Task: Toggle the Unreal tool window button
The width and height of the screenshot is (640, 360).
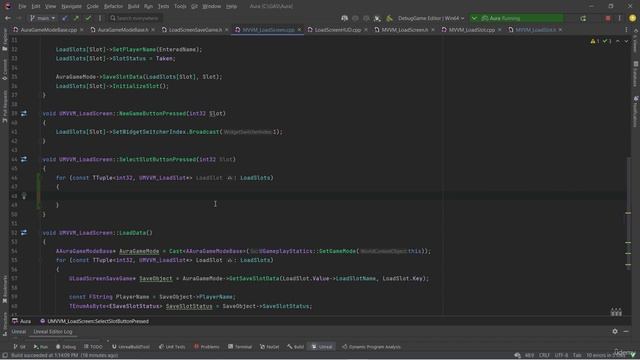Action: click(x=322, y=347)
